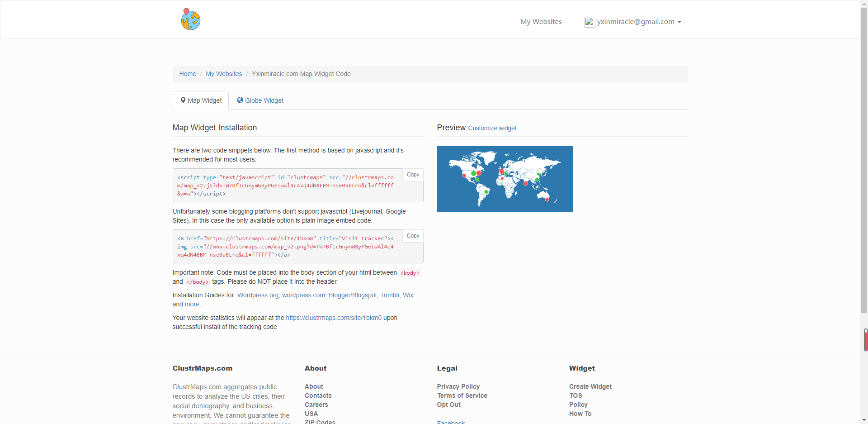
Task: Open the TOS footer link under Widget
Action: [x=576, y=395]
